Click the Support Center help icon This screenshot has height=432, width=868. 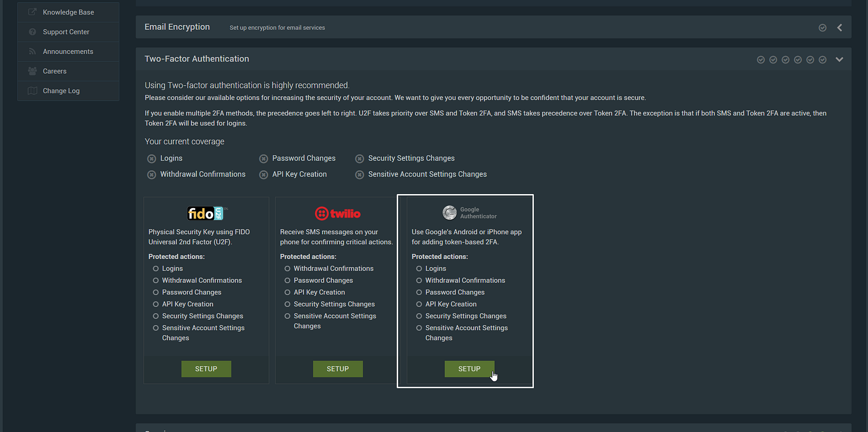pos(32,32)
